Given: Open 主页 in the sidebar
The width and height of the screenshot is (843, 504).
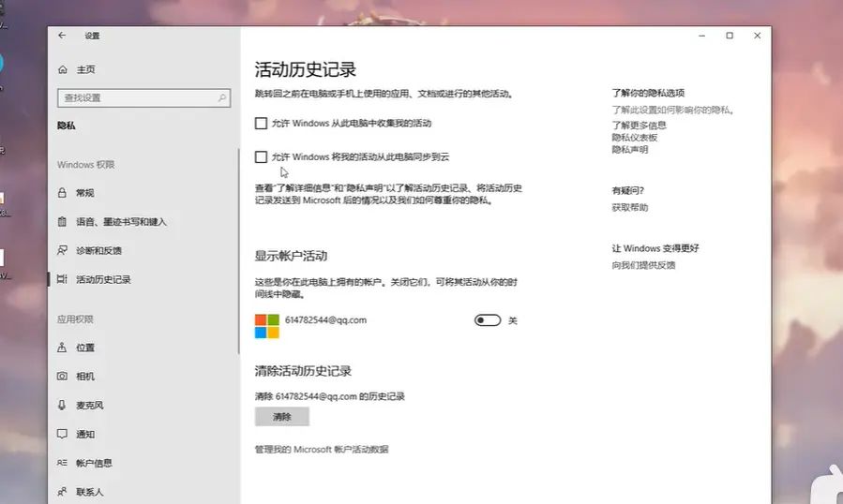Looking at the screenshot, I should coord(85,70).
